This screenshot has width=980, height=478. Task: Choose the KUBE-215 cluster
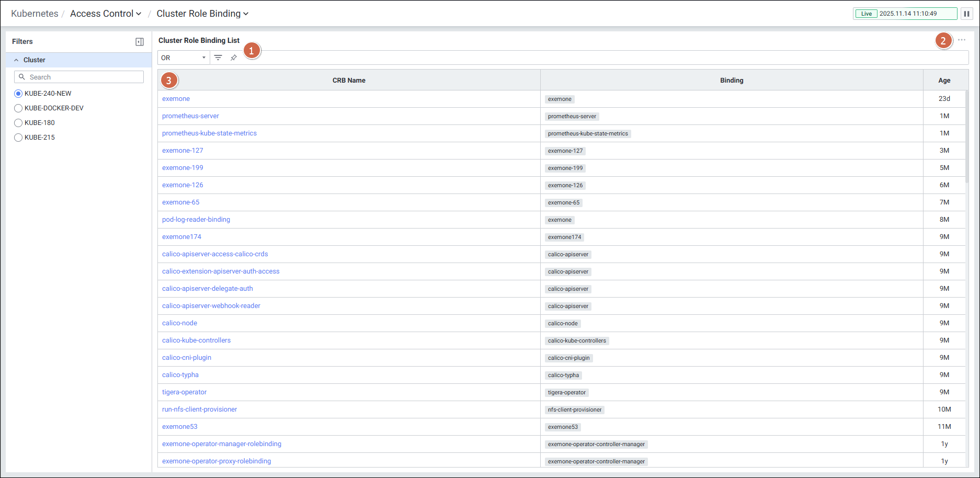pos(18,138)
